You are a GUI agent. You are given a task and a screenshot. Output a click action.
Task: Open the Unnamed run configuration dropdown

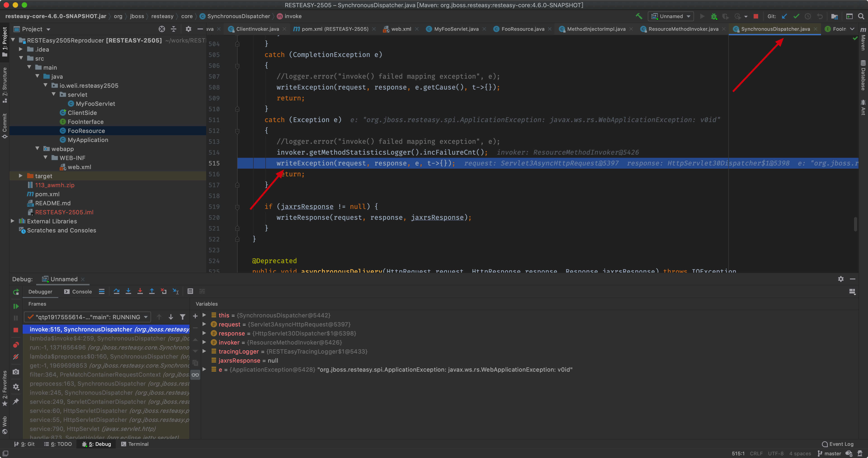coord(671,16)
